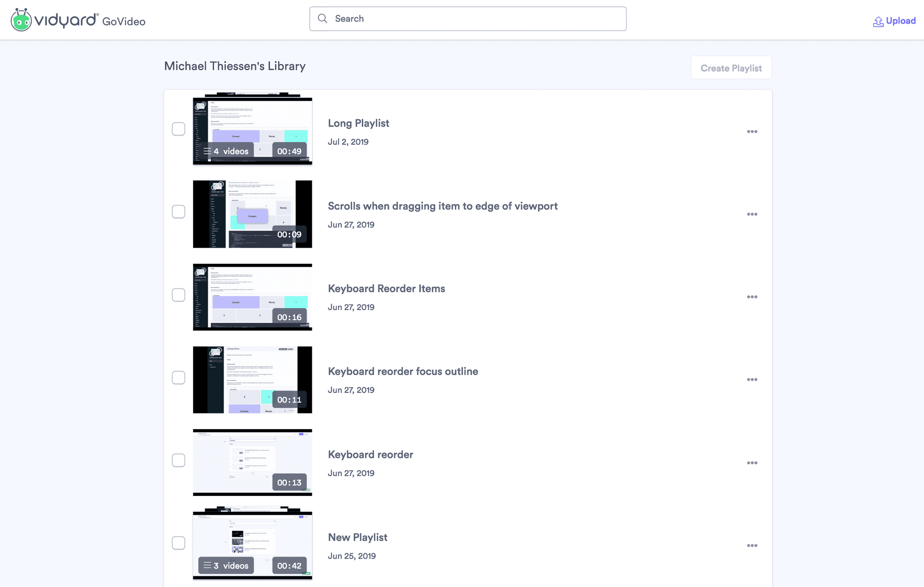Expand options for Keyboard reorder focus outline
Screen dimensions: 924x587
(752, 380)
